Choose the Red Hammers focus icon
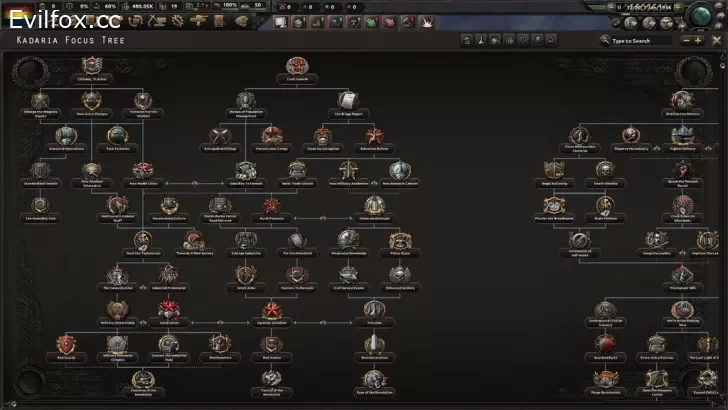Screen dimensions: 728x410 220,345
